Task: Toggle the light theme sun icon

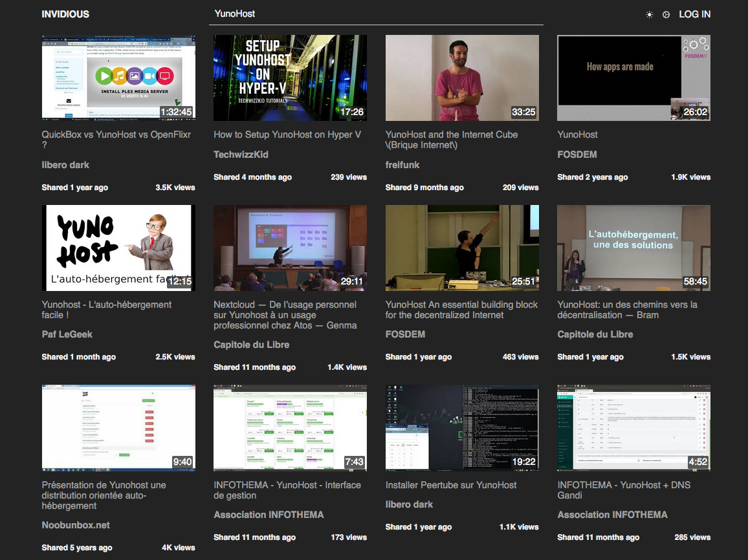Action: (x=649, y=15)
